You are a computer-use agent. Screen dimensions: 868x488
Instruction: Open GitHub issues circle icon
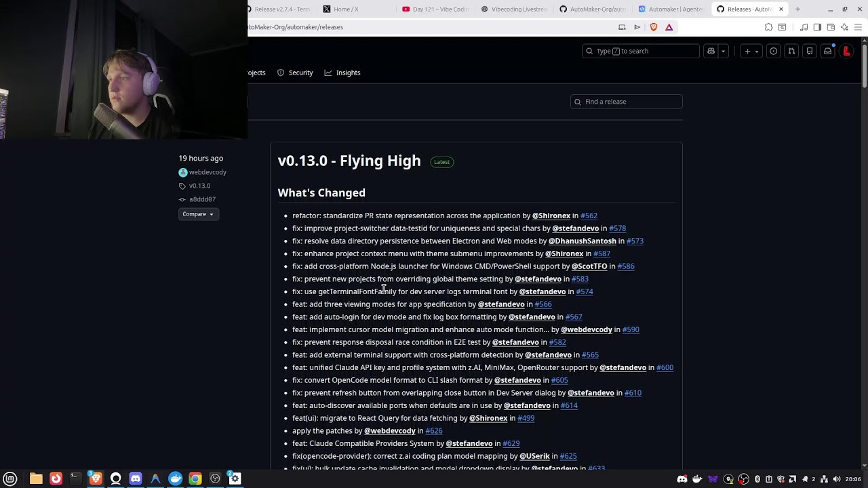pos(773,51)
